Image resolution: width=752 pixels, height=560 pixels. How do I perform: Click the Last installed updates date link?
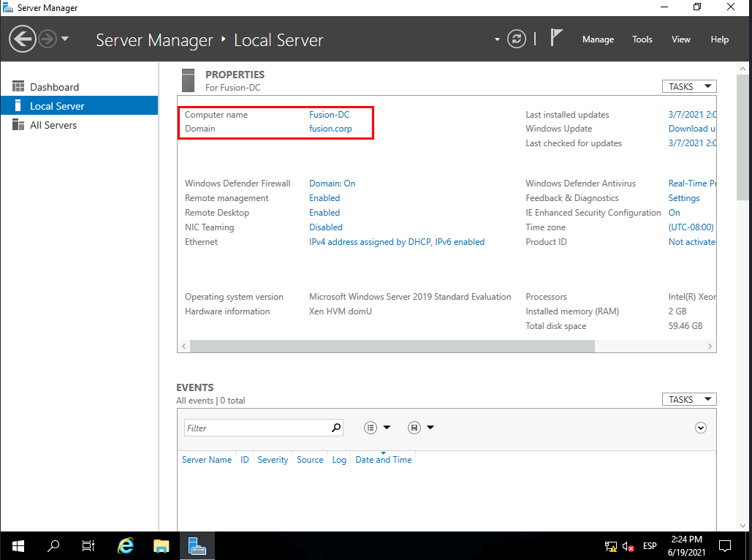(692, 115)
